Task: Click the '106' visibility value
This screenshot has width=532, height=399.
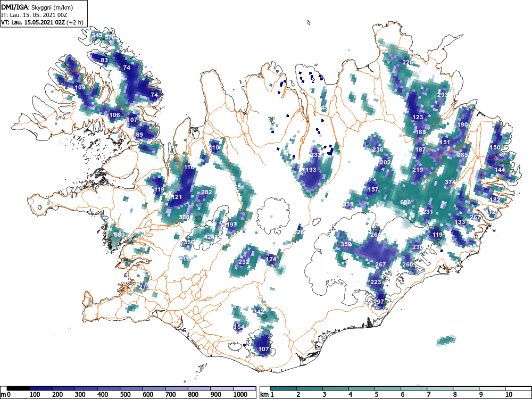Action: 115,115
